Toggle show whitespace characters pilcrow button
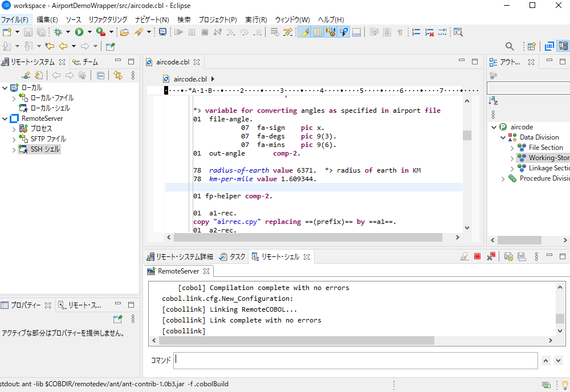The image size is (570, 392). point(400,32)
